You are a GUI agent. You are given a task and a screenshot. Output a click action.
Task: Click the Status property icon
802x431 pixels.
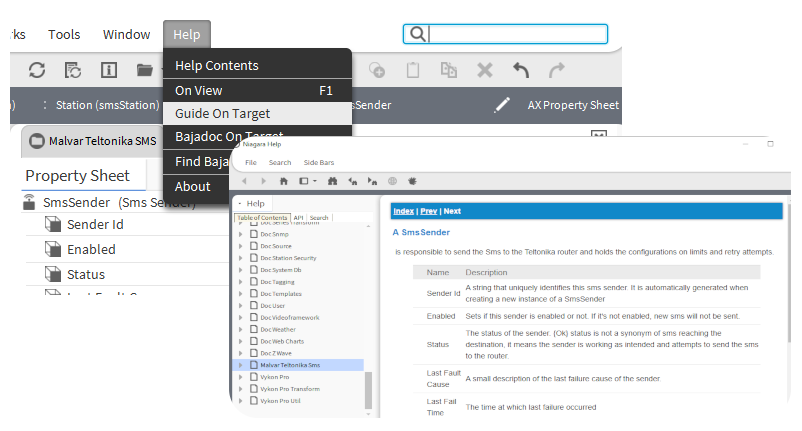[53, 274]
